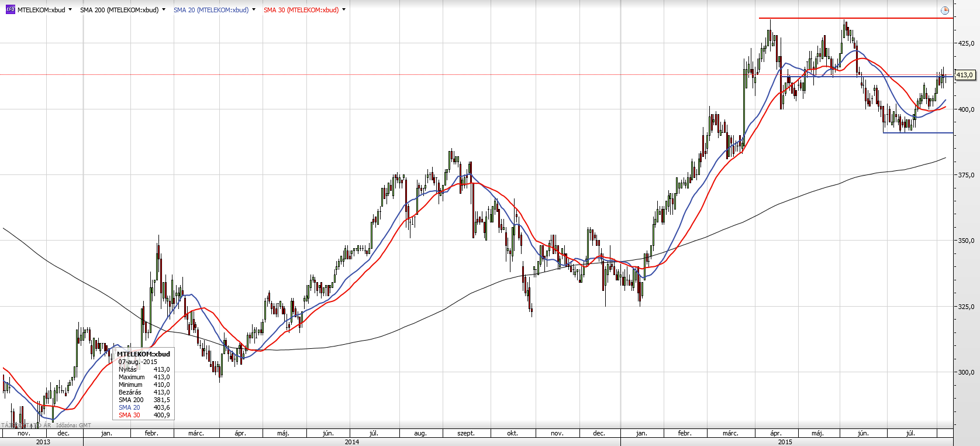Expand the blue SMA 20 indicator dropdown

254,10
